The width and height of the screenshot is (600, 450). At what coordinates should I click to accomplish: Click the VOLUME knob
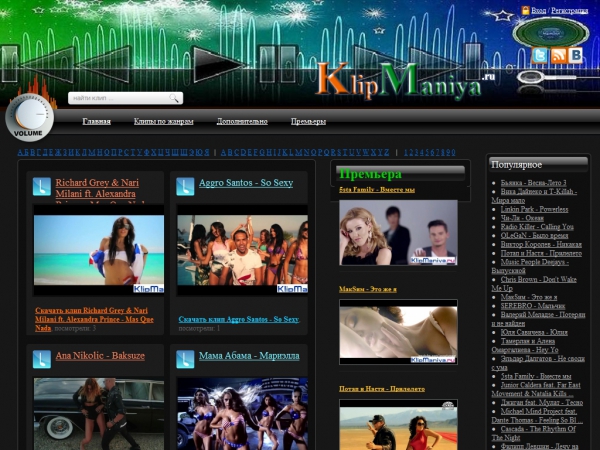pyautogui.click(x=29, y=117)
